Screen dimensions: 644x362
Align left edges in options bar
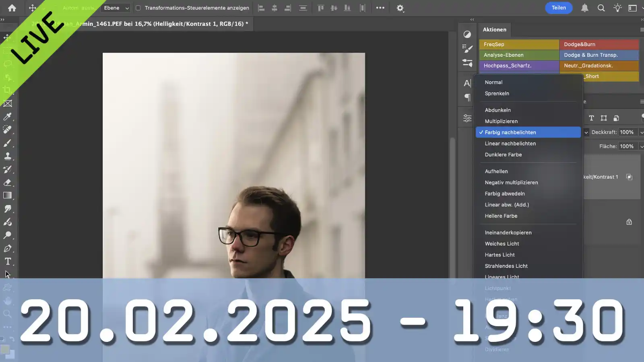click(261, 8)
